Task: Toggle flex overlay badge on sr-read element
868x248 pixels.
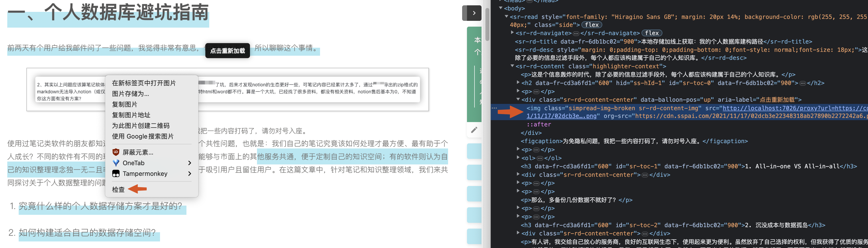Action: [592, 25]
